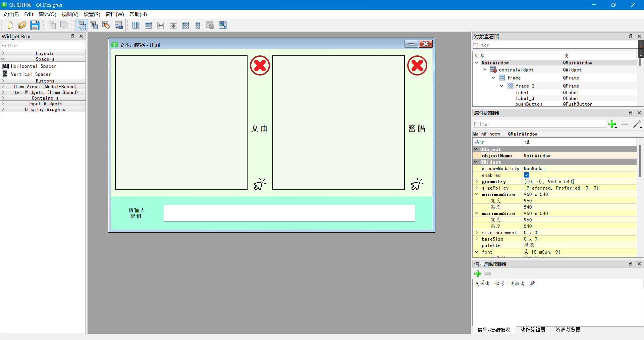Click the password input field labeled 请输入密钥

coord(289,213)
